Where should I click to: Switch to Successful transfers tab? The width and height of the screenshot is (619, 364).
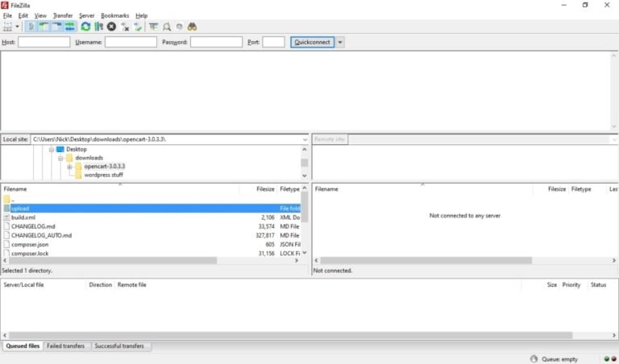(119, 346)
